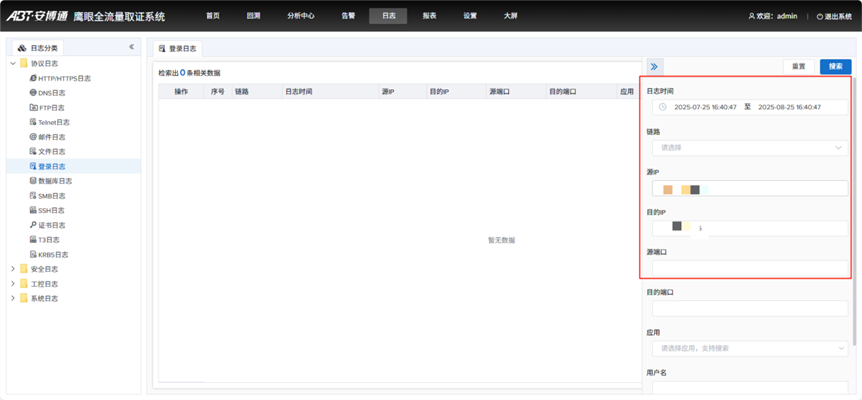Select 邮件日志 mail log item
Image resolution: width=862 pixels, height=400 pixels.
[x=51, y=137]
